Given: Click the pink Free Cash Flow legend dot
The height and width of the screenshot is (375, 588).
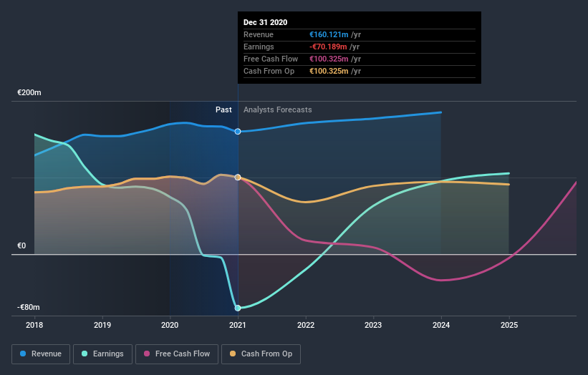Looking at the screenshot, I should [147, 354].
